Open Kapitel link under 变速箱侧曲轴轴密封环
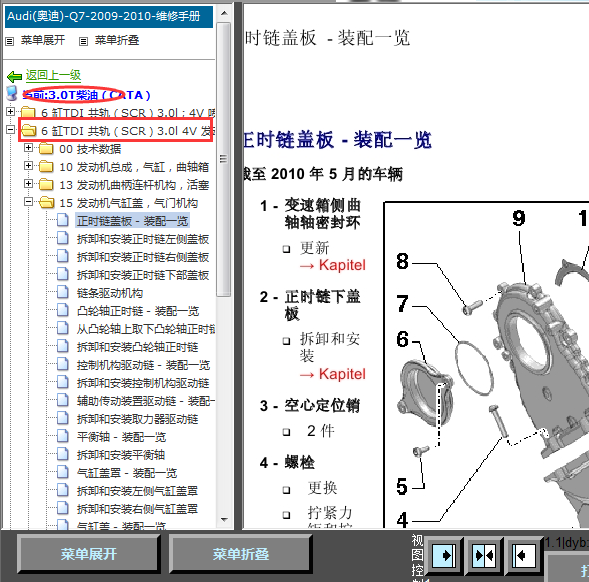589x582 pixels. tap(332, 265)
